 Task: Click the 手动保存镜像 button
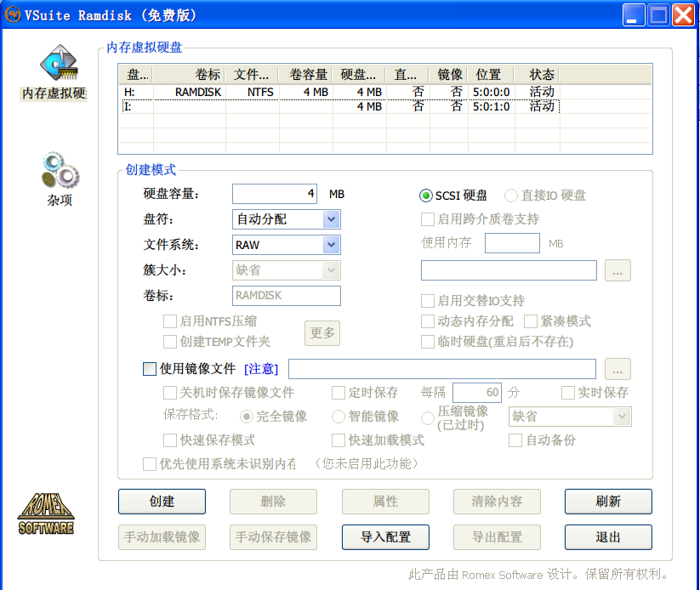273,537
